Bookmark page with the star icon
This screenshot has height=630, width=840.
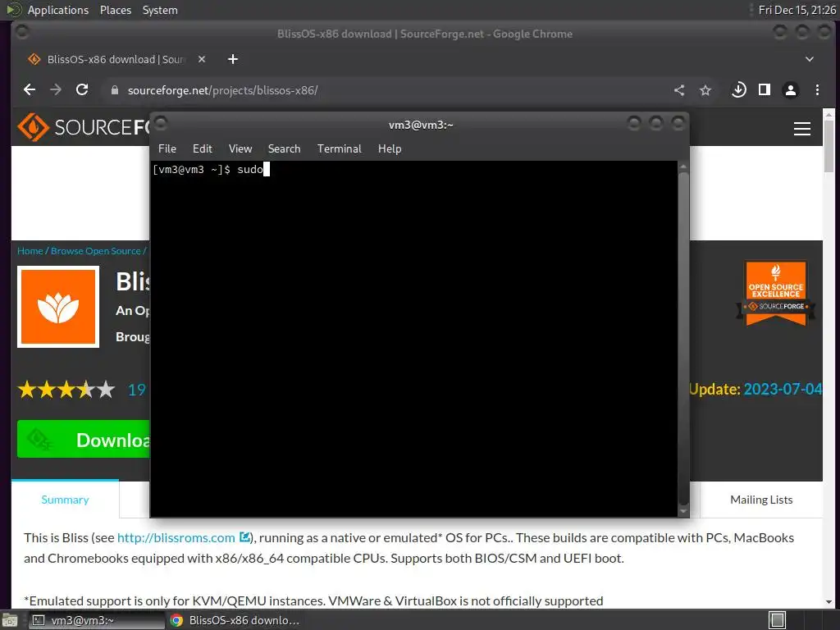(x=705, y=90)
